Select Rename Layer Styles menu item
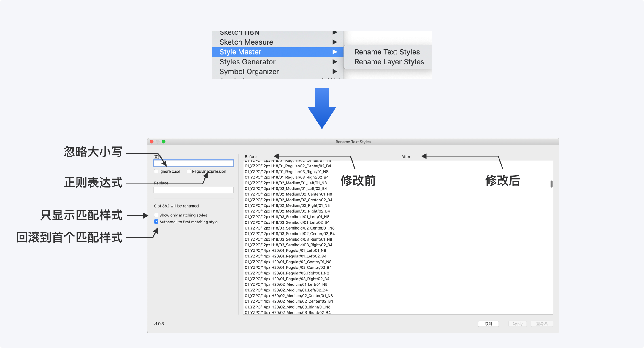This screenshot has width=644, height=348. [389, 62]
